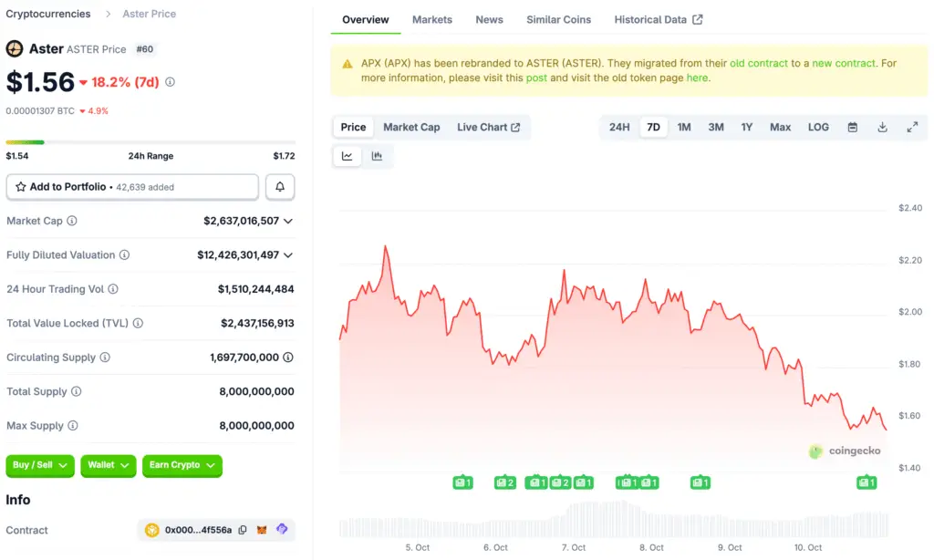This screenshot has width=934, height=560.
Task: Open the calendar date range picker
Action: click(853, 128)
